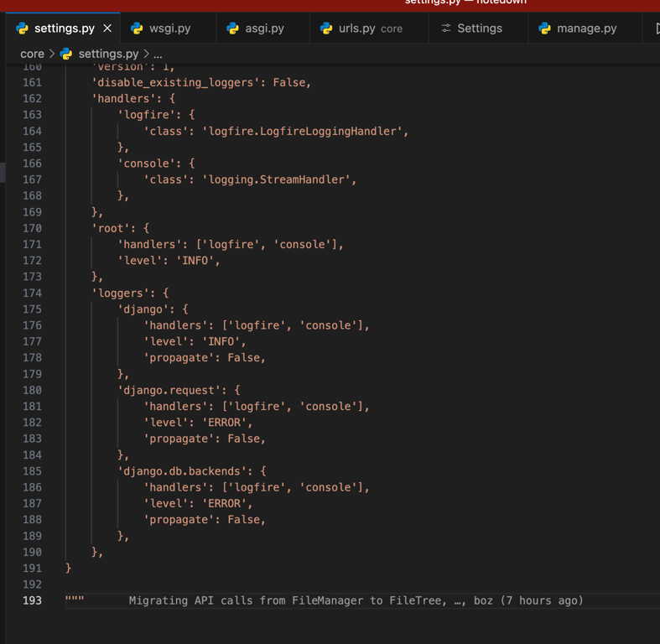Click 'root' key on line 170
660x644 pixels.
click(111, 228)
